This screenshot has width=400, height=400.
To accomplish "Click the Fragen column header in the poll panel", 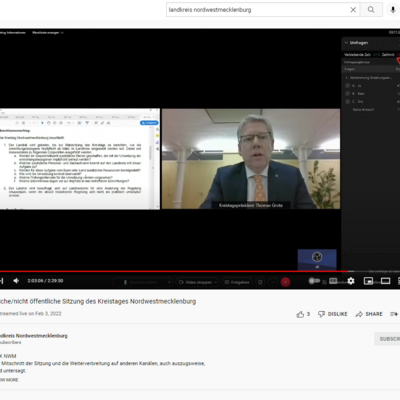I will coord(350,69).
